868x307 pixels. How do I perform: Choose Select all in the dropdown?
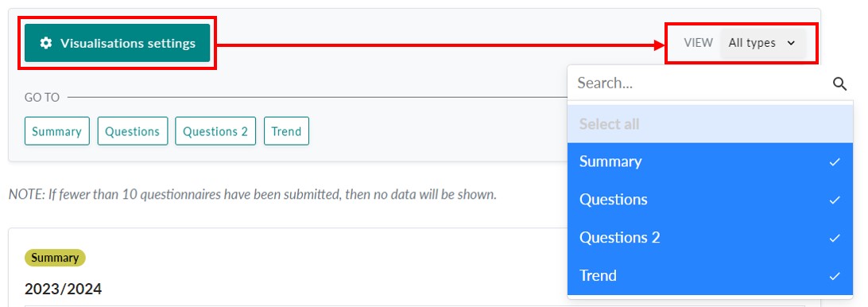pos(711,124)
